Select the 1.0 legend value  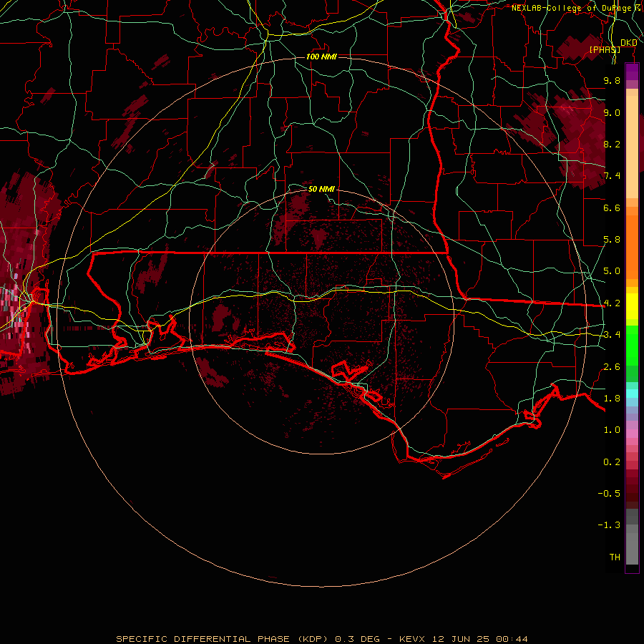[612, 430]
